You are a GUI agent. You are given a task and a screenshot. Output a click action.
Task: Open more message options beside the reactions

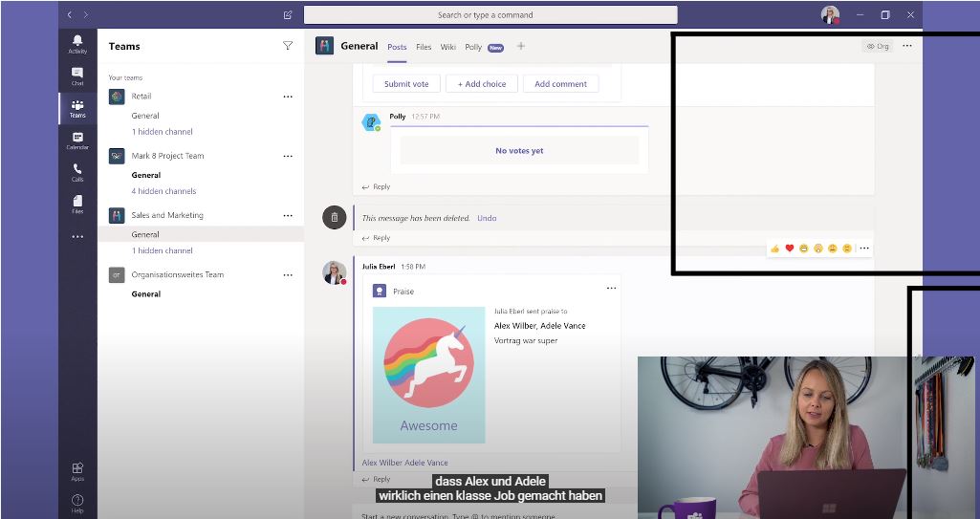(864, 249)
